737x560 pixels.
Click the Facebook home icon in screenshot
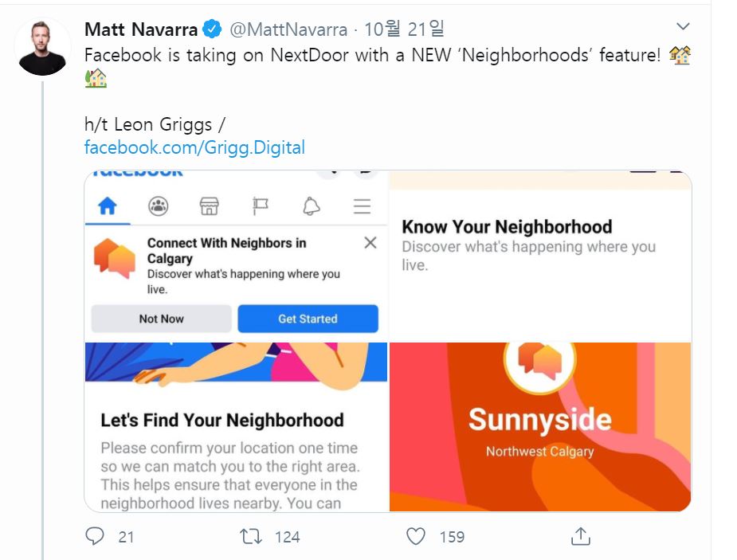(x=107, y=207)
